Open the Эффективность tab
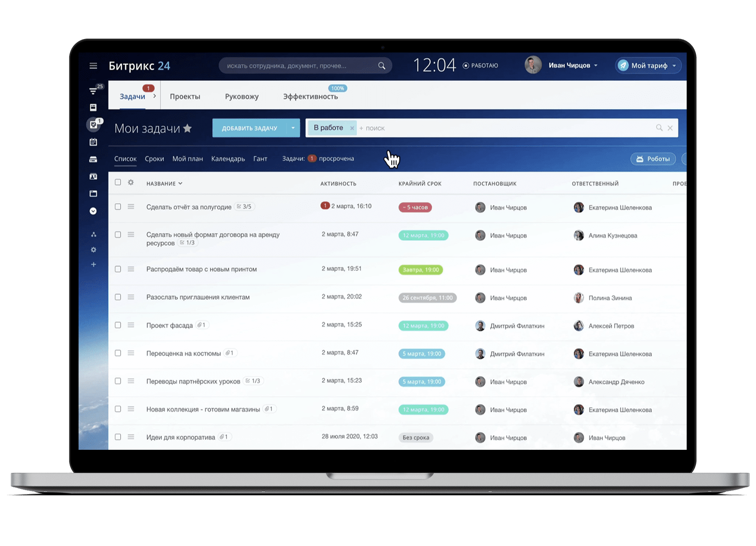The height and width of the screenshot is (546, 756). (310, 97)
